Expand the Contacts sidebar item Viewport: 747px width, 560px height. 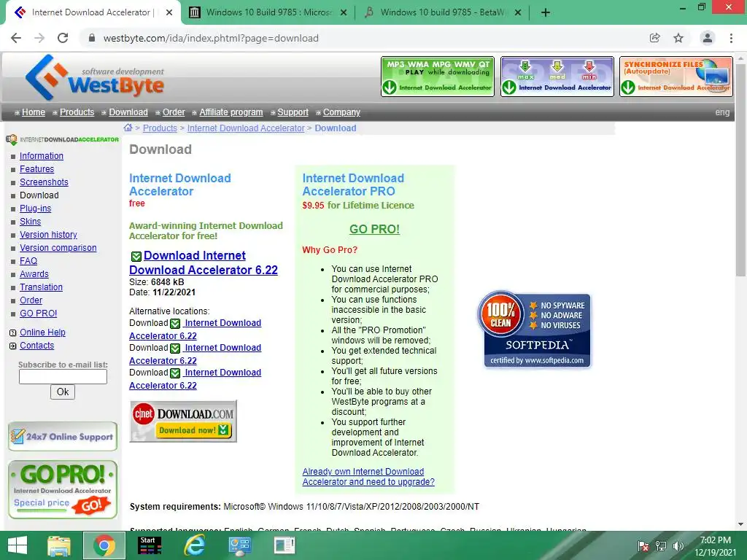pyautogui.click(x=36, y=346)
